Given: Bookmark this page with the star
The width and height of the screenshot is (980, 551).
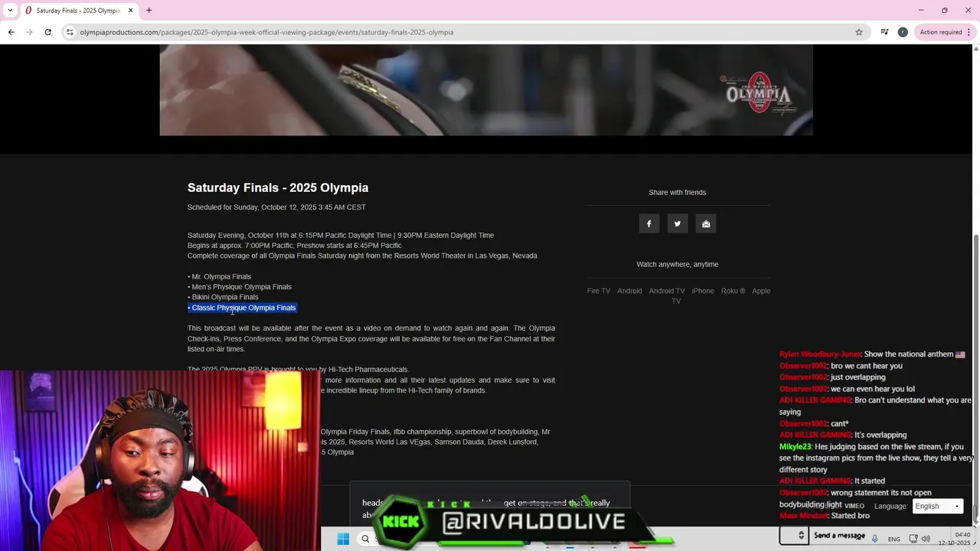Looking at the screenshot, I should pyautogui.click(x=859, y=32).
